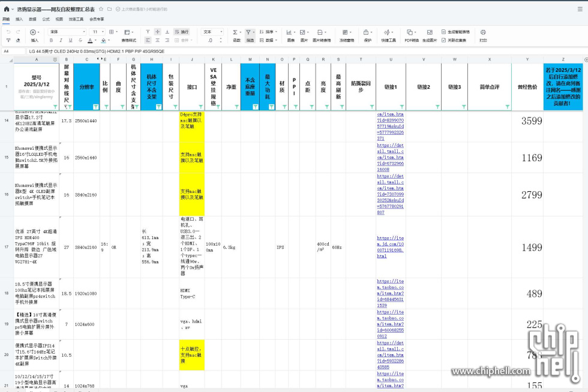The height and width of the screenshot is (392, 588).
Task: Toggle italic formatting
Action: (x=61, y=40)
